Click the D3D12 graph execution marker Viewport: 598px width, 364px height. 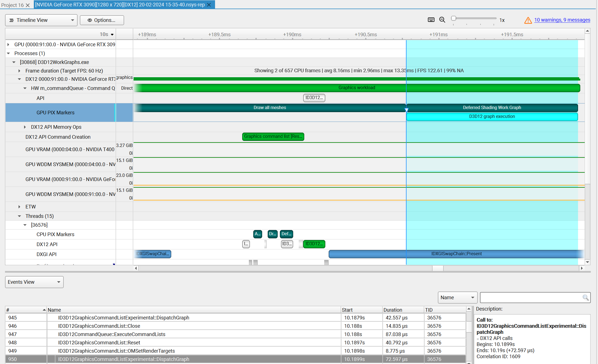tap(492, 117)
